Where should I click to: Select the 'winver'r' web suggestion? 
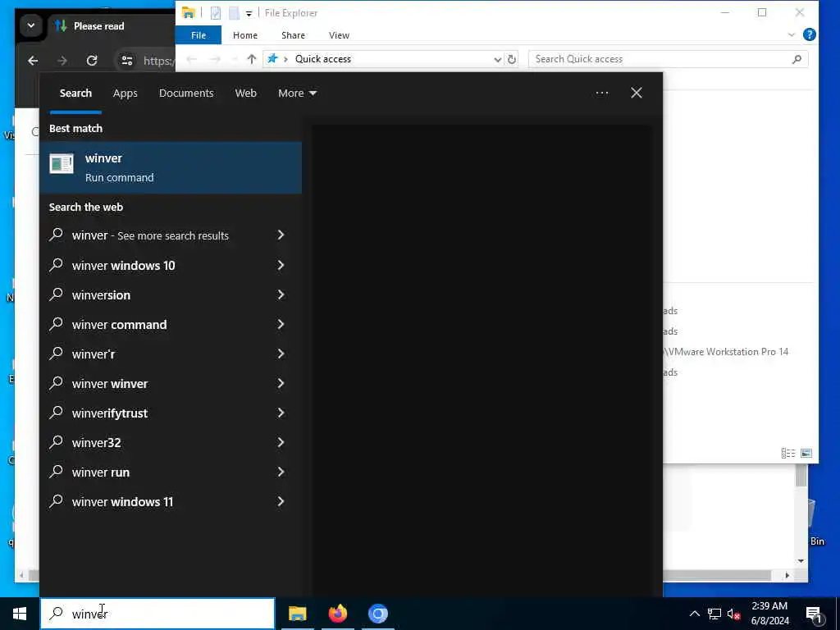pyautogui.click(x=171, y=354)
